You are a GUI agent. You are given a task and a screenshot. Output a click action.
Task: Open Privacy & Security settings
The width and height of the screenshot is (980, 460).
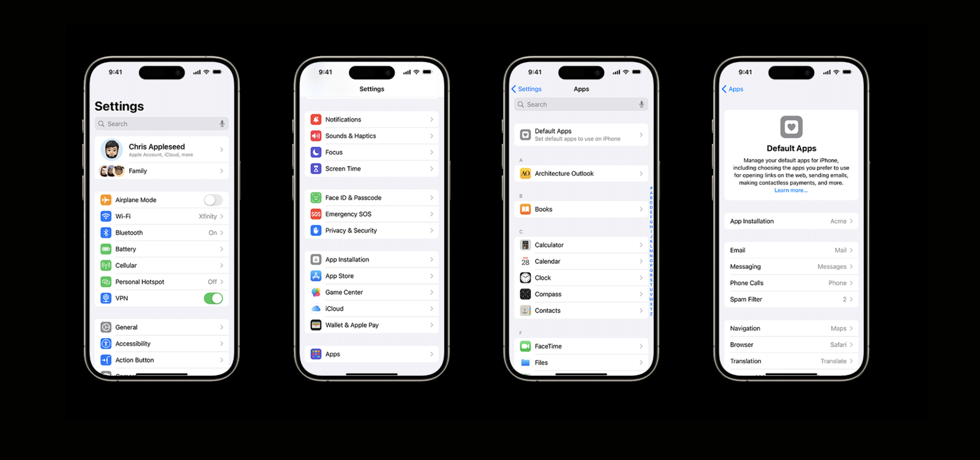pos(371,230)
